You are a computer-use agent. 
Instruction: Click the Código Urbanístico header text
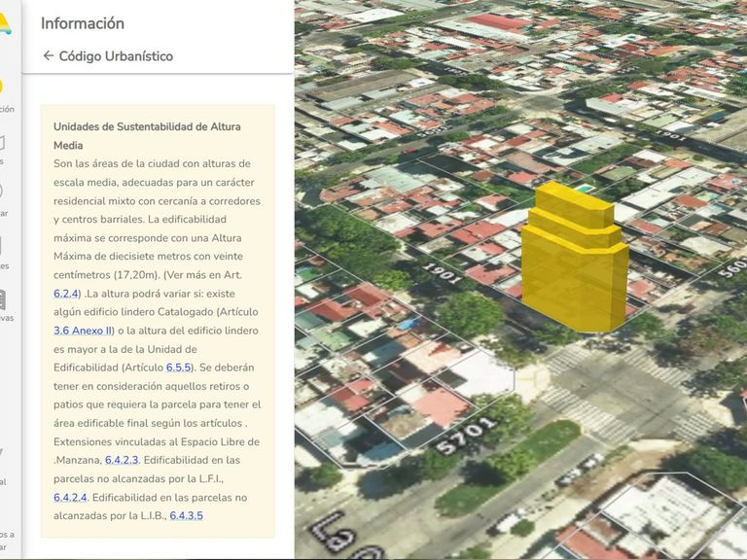click(116, 56)
